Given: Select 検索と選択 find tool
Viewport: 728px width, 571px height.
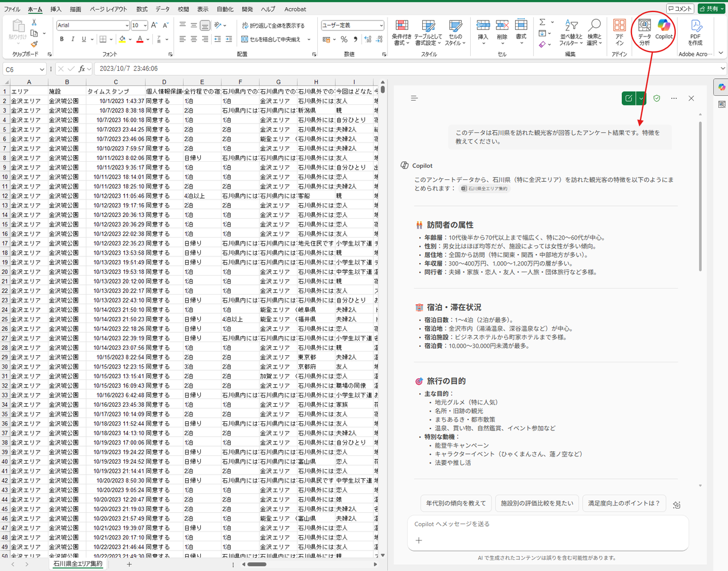Looking at the screenshot, I should tap(593, 33).
